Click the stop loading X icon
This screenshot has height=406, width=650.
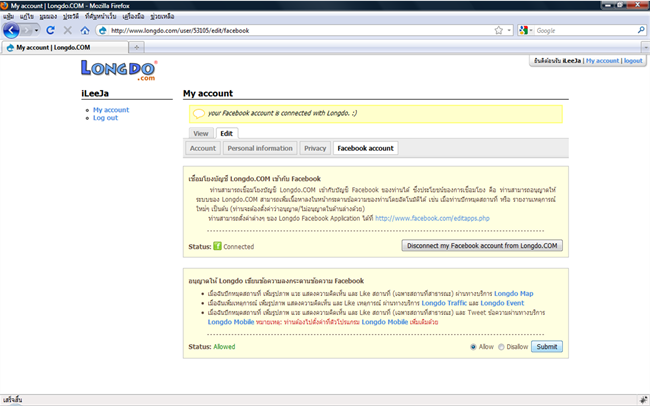68,30
